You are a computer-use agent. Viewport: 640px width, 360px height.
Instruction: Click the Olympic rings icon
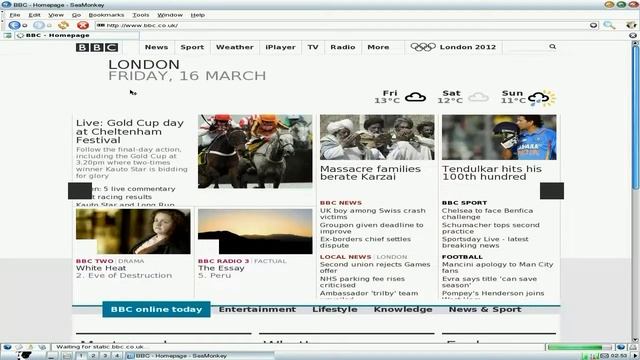click(x=423, y=47)
